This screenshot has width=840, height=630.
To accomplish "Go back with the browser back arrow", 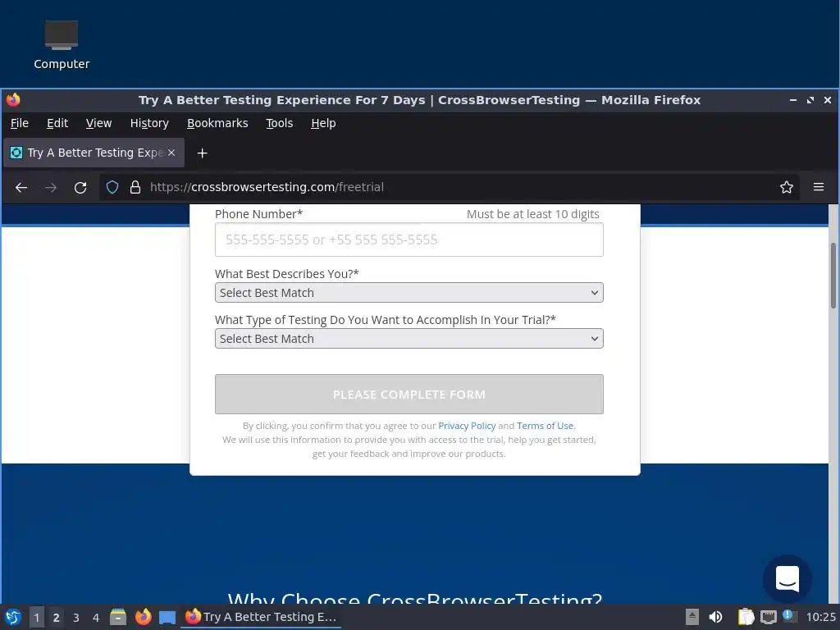I will coord(21,188).
